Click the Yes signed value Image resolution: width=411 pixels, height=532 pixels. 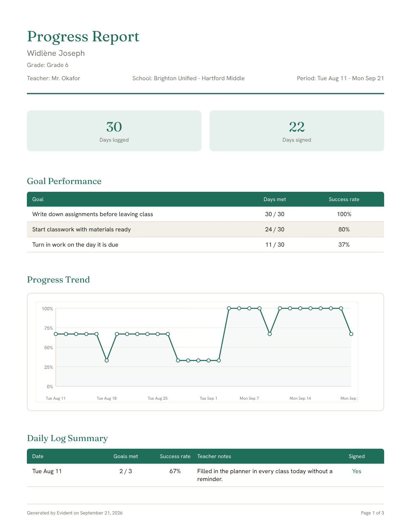click(x=357, y=471)
